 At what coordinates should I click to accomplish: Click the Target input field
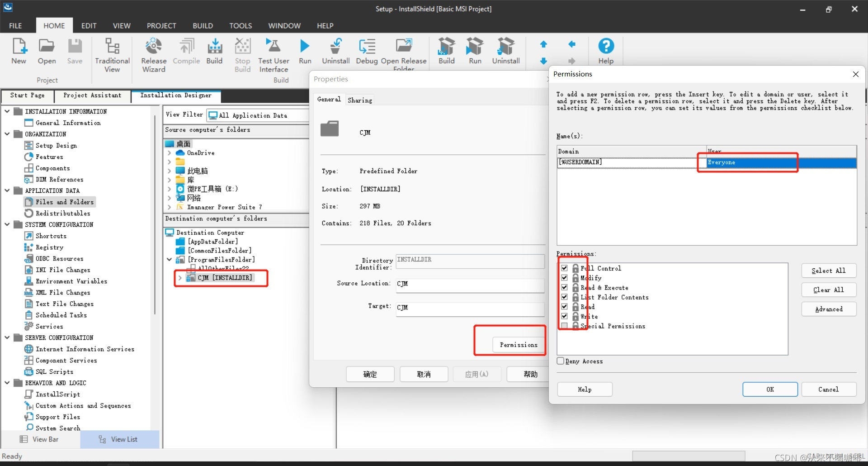tap(470, 309)
